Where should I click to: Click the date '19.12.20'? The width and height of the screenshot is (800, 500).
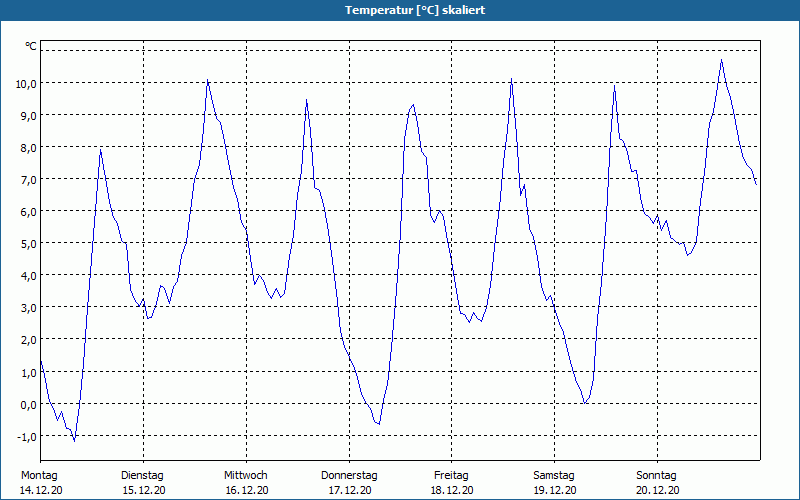coord(555,491)
